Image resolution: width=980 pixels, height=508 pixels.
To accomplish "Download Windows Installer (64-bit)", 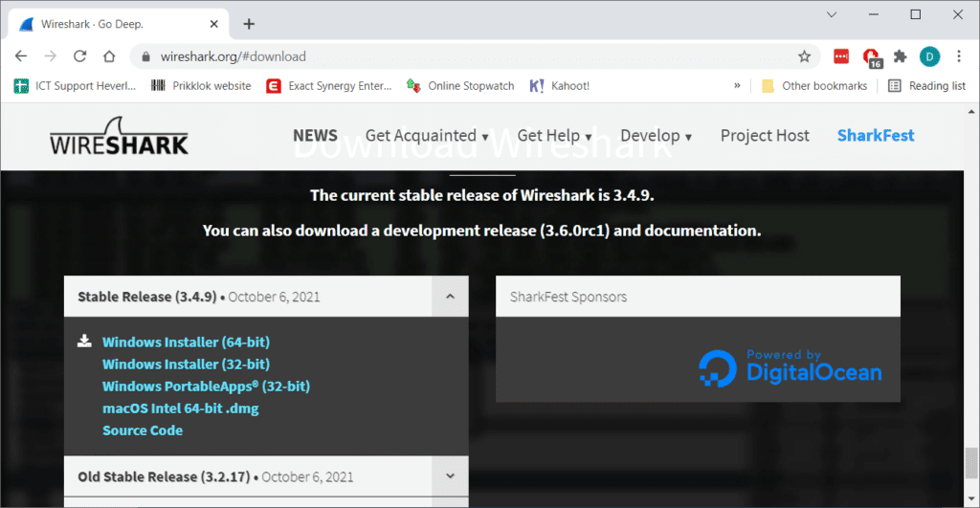I will click(187, 342).
